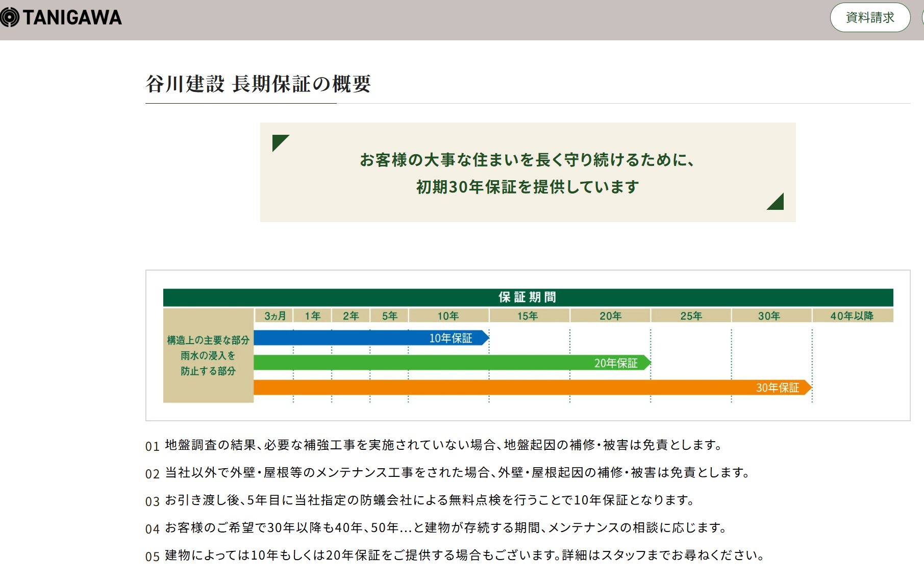
Task: Click the TANIGAWA wordmark text
Action: 72,17
